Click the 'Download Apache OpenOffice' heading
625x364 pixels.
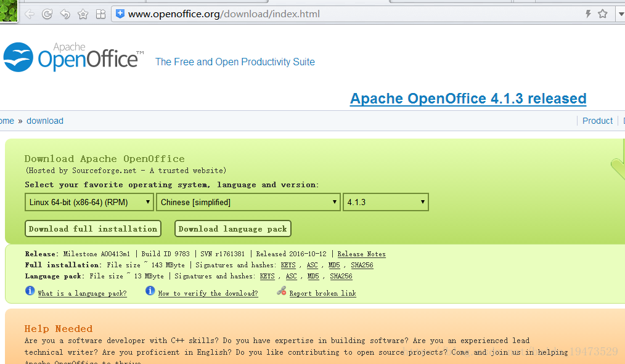(x=104, y=158)
